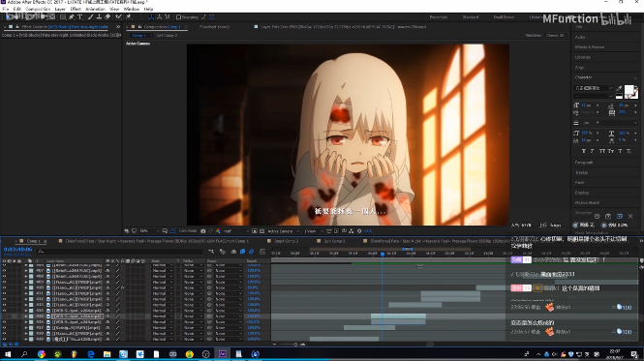The height and width of the screenshot is (361, 644).
Task: Select the Horizontal Type tool
Action: click(79, 17)
